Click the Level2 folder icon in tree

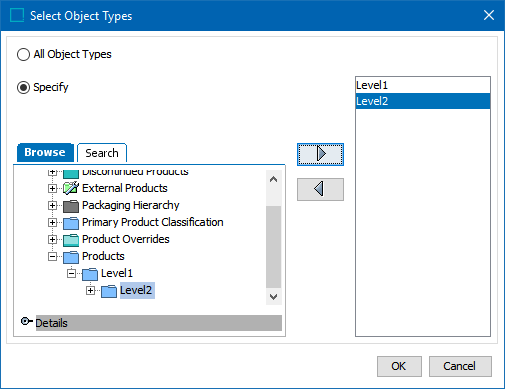coord(109,291)
